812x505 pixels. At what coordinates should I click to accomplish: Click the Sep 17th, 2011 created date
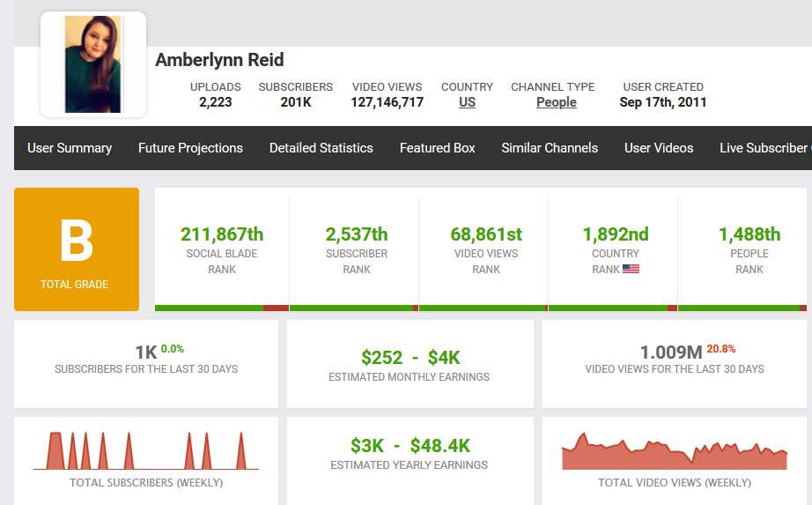point(663,102)
